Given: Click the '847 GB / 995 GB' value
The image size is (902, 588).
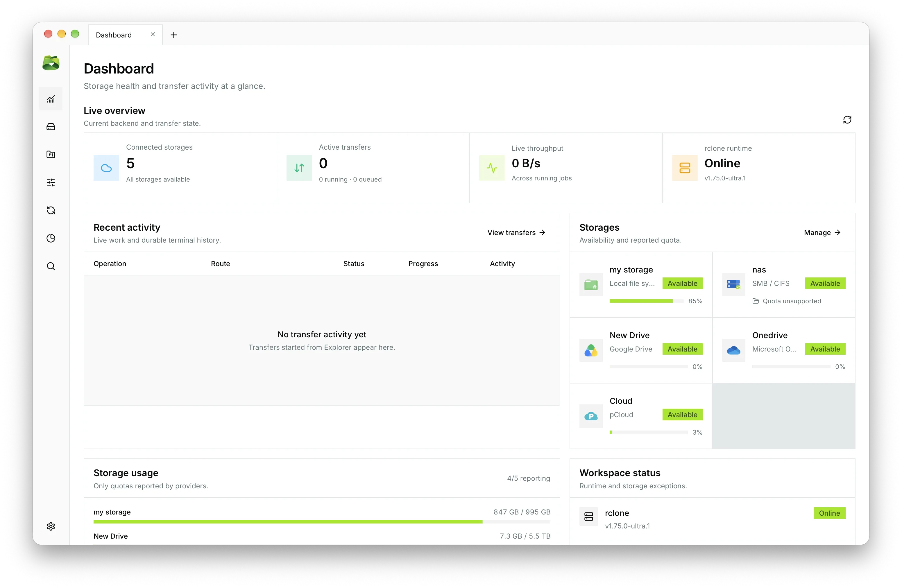Looking at the screenshot, I should 522,512.
